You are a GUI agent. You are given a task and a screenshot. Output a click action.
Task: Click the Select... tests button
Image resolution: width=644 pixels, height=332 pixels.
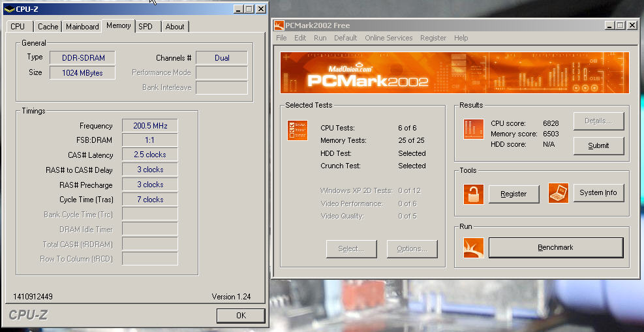pyautogui.click(x=351, y=249)
